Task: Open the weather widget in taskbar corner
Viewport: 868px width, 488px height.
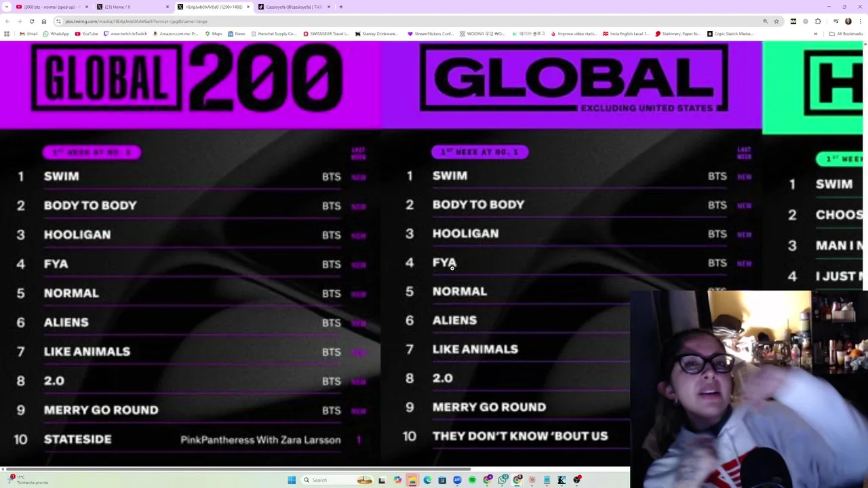Action: [27, 480]
